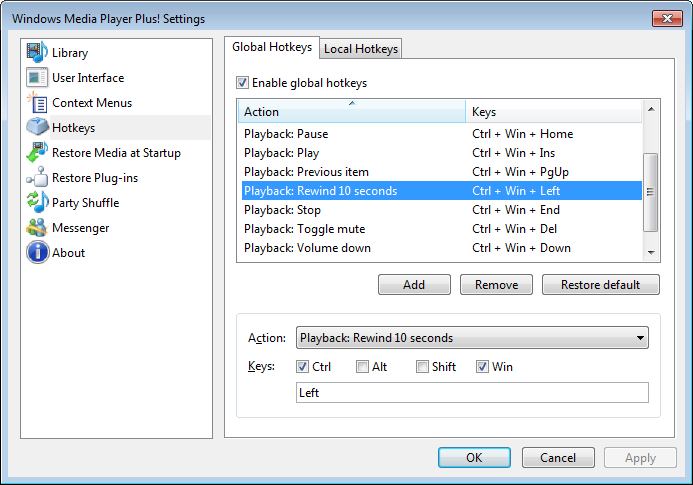Click the Apply button

pos(640,458)
